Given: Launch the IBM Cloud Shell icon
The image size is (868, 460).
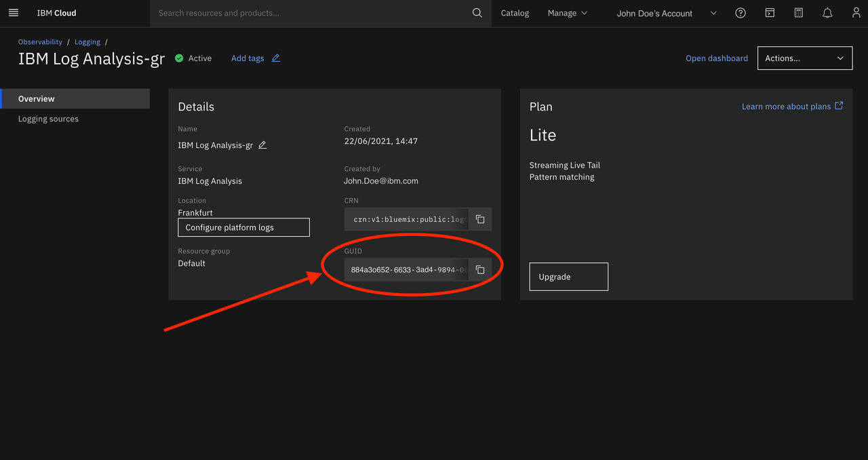Looking at the screenshot, I should (770, 13).
